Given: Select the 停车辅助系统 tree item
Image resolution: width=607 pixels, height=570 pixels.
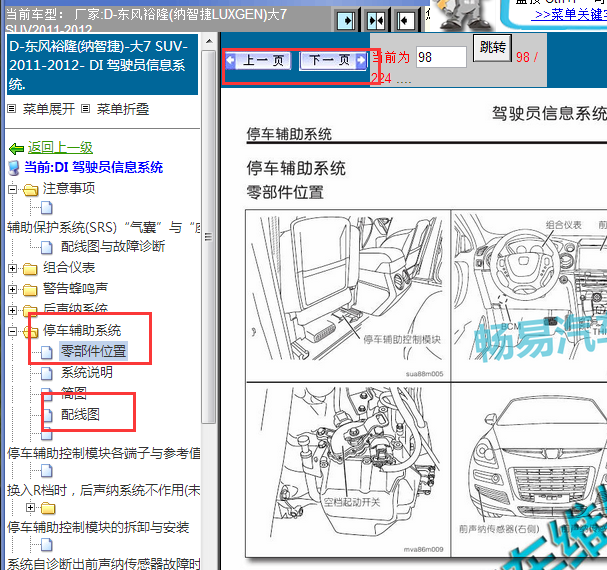Looking at the screenshot, I should coord(82,330).
